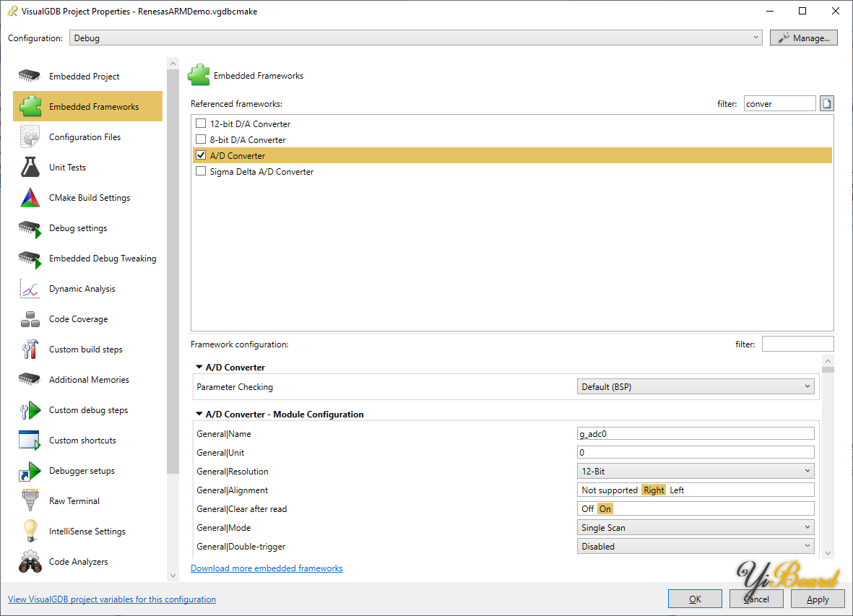Open the Download more embedded frameworks link
This screenshot has height=616, width=853.
267,568
